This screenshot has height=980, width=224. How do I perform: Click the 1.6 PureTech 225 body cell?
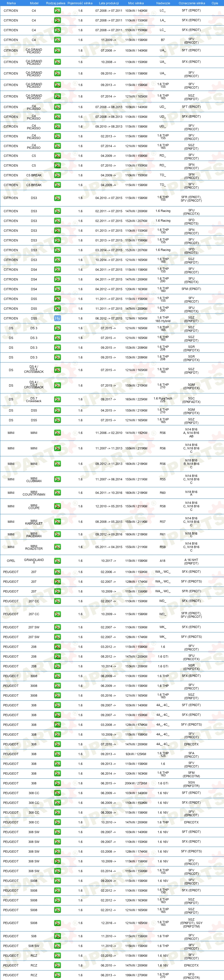(163, 400)
